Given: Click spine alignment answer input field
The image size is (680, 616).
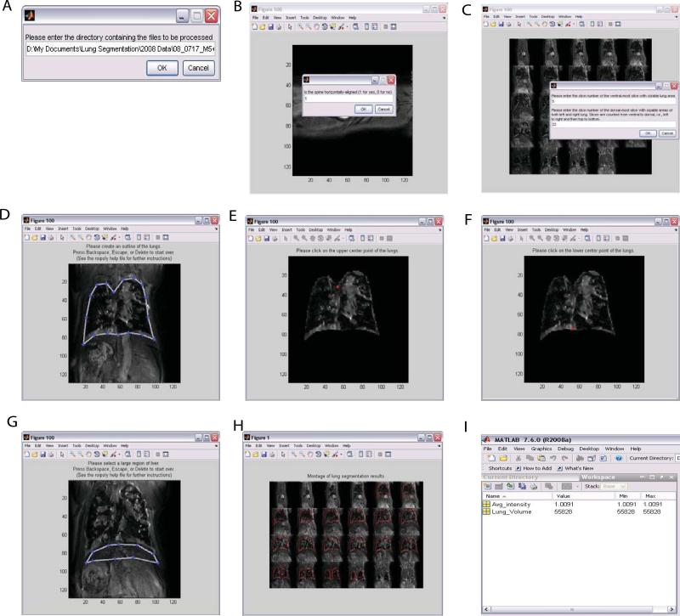Looking at the screenshot, I should [x=348, y=99].
